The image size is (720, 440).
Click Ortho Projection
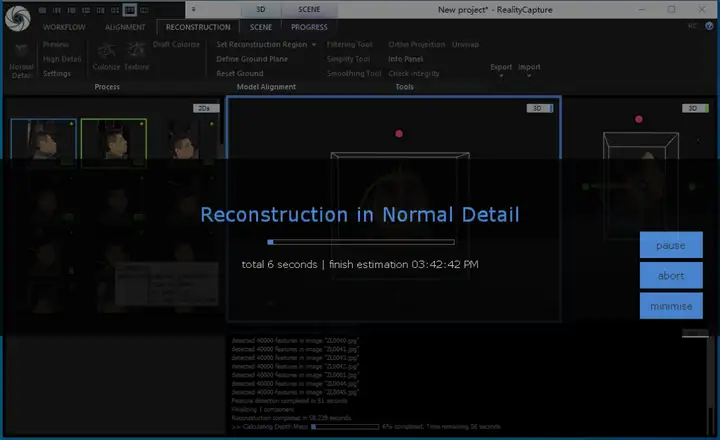click(416, 45)
